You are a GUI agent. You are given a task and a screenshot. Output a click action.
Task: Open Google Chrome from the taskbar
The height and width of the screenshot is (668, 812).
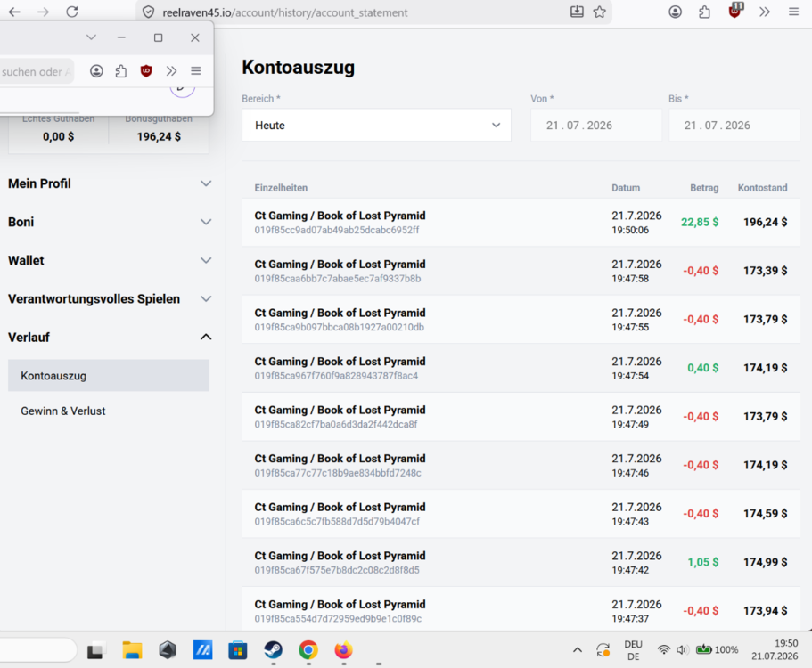(308, 650)
